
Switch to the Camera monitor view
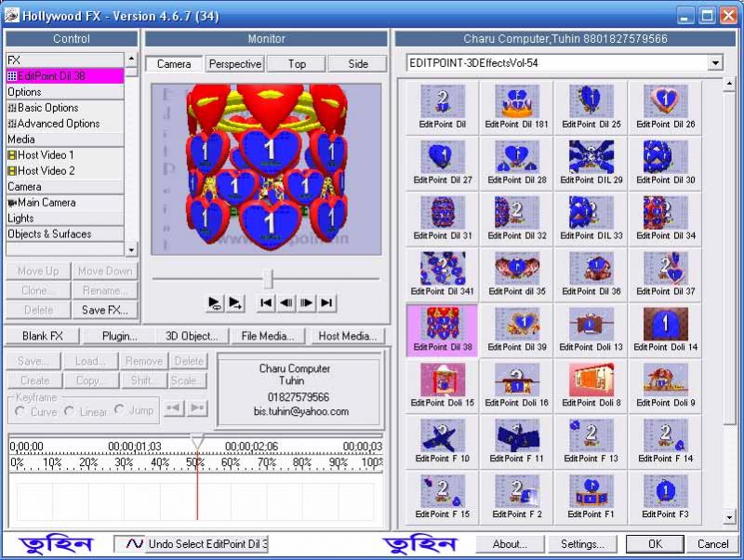point(174,63)
